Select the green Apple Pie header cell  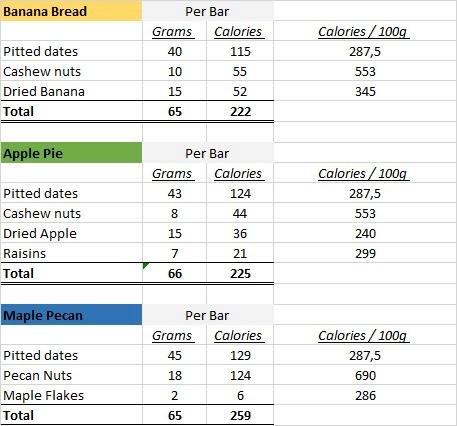pos(71,153)
